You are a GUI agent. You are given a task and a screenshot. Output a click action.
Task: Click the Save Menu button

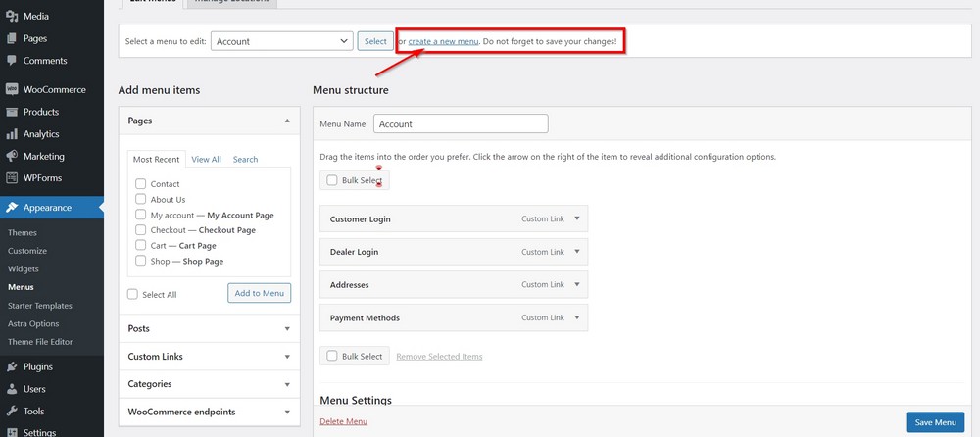click(936, 422)
